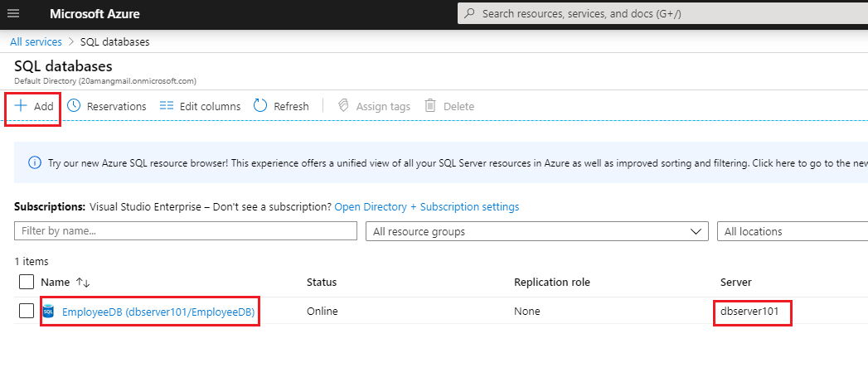Sort by Name column header
868x382 pixels.
(56, 283)
